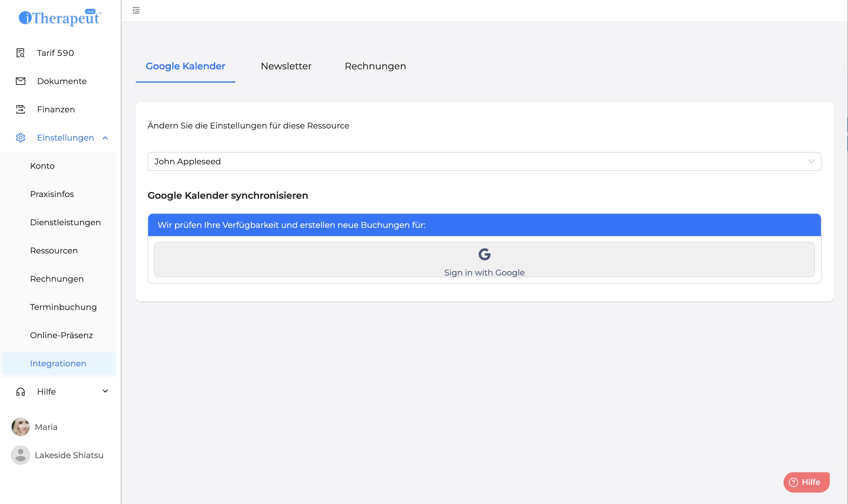Open Online-Präsenz settings page
The image size is (848, 504).
tap(61, 335)
